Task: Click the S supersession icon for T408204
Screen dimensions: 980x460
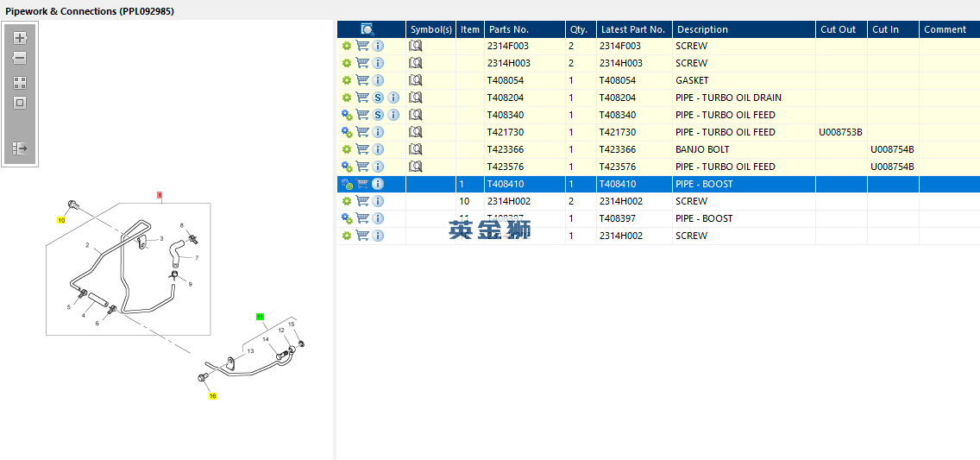Action: click(378, 98)
